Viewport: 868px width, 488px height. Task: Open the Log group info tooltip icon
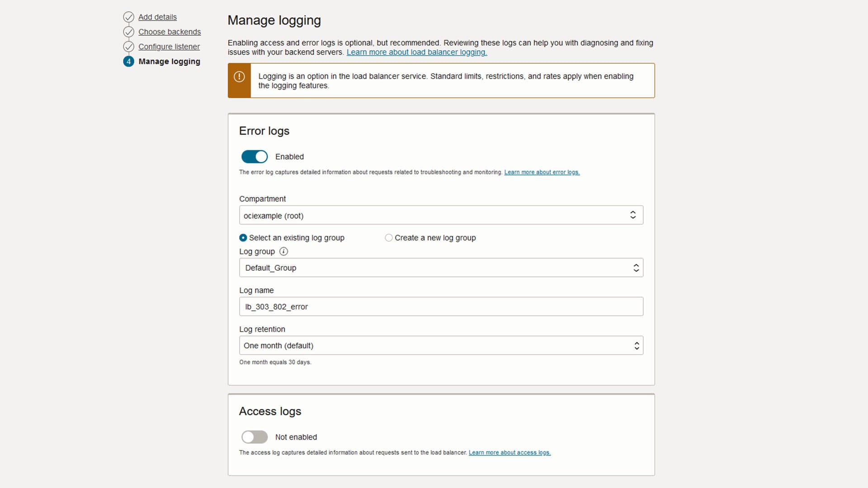pos(284,251)
